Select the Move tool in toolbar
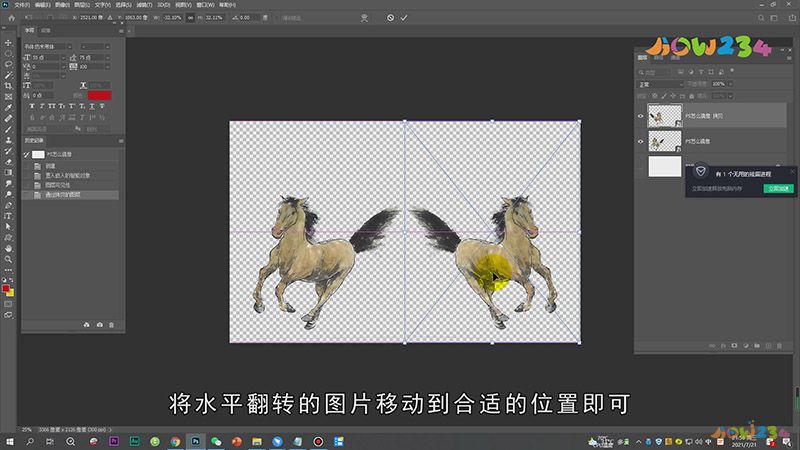Screen dimensions: 800x450 [8, 43]
